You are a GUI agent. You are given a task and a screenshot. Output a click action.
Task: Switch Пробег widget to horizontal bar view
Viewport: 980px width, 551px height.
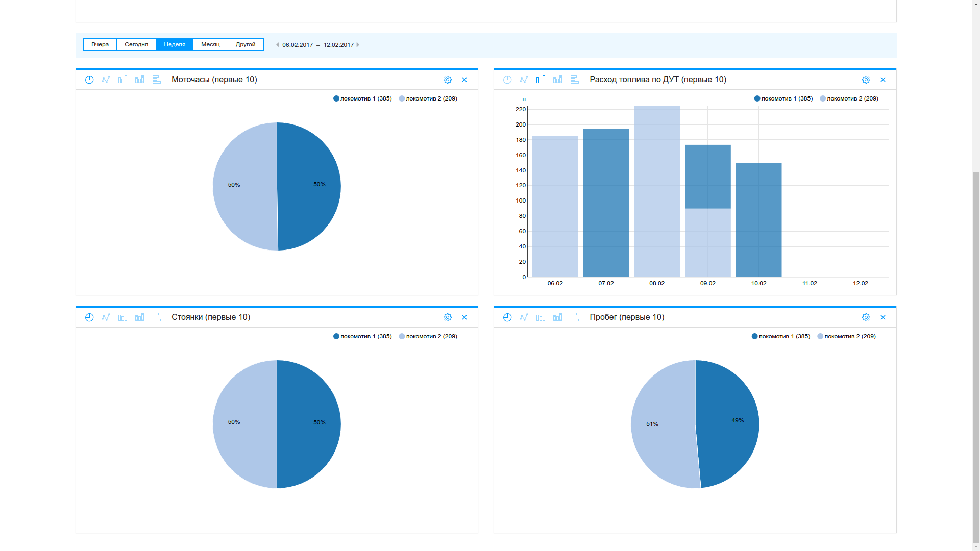coord(575,317)
